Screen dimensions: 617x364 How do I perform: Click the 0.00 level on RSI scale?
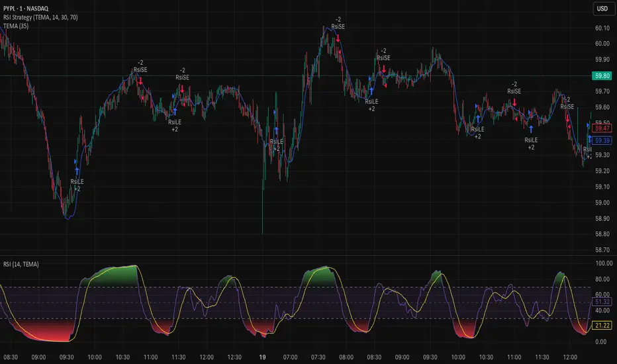603,341
